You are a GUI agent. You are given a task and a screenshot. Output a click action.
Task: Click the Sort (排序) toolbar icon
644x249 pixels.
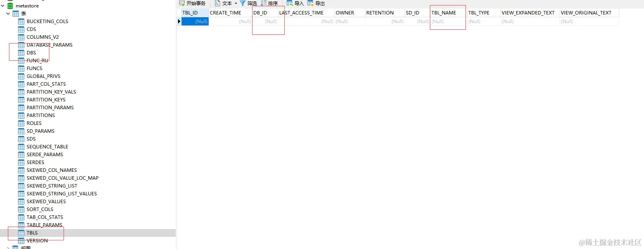coord(264,3)
